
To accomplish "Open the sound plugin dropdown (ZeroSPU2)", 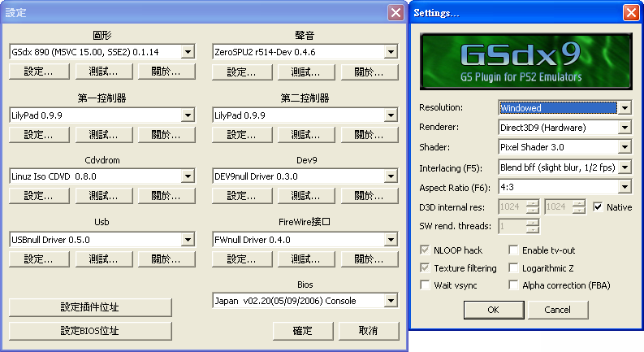I will point(305,52).
